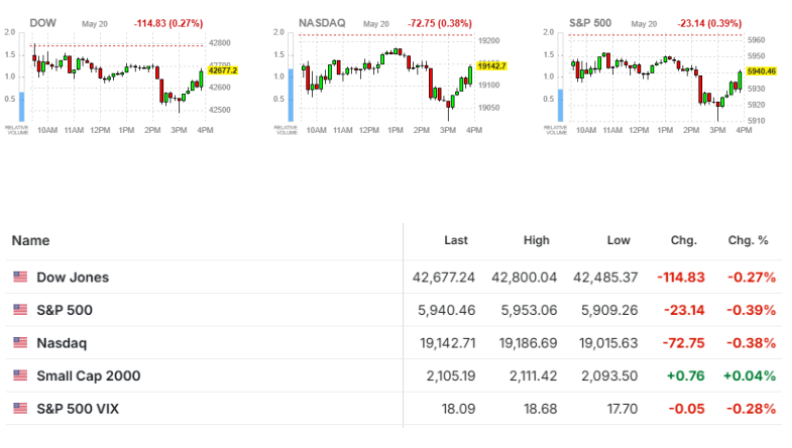The height and width of the screenshot is (448, 792).
Task: Click the blue relative volume bar on NASDAQ chart
Action: [291, 95]
